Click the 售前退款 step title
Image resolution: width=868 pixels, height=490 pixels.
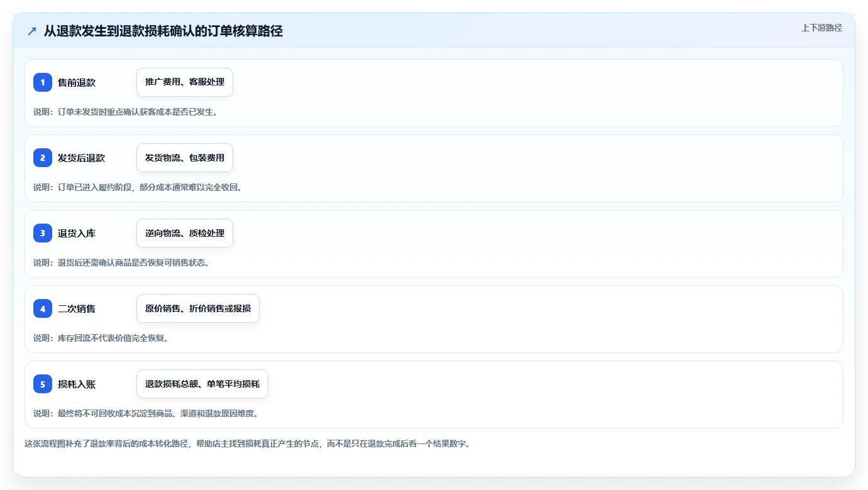(x=77, y=82)
